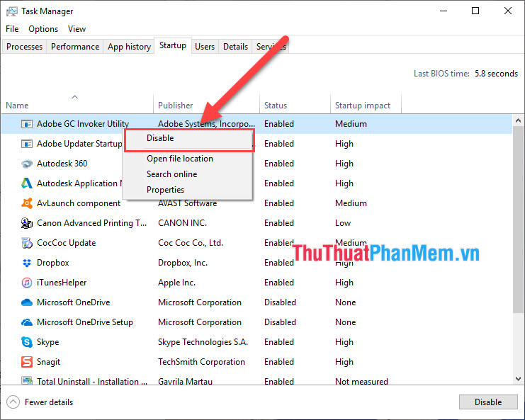
Task: Select the CocCoc Update name
Action: click(67, 243)
